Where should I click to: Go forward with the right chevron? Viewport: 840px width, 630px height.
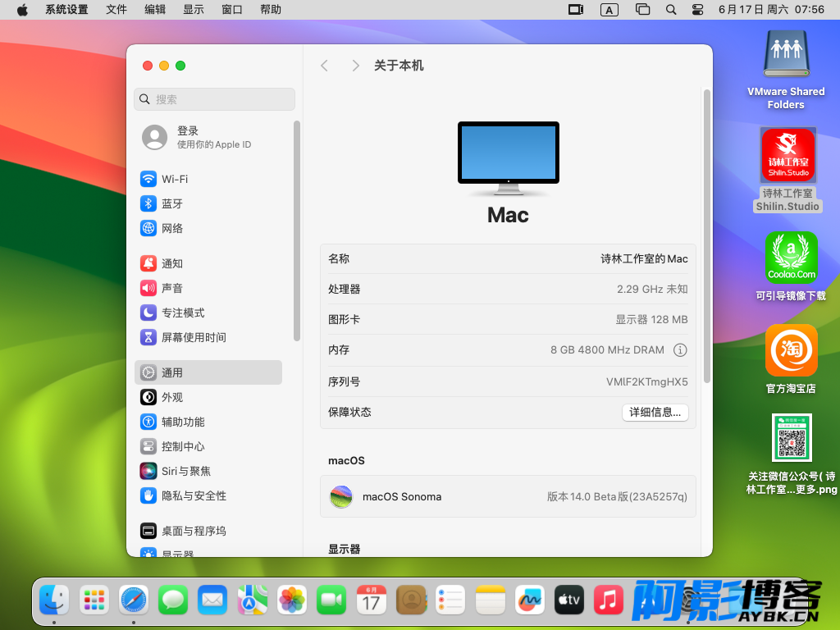click(356, 66)
